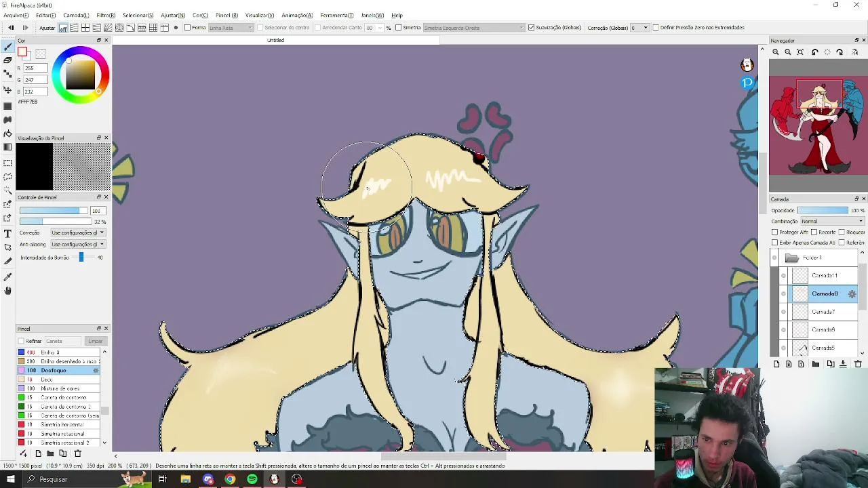The width and height of the screenshot is (868, 488).
Task: Enable the curve snap guide
Action: (131, 28)
